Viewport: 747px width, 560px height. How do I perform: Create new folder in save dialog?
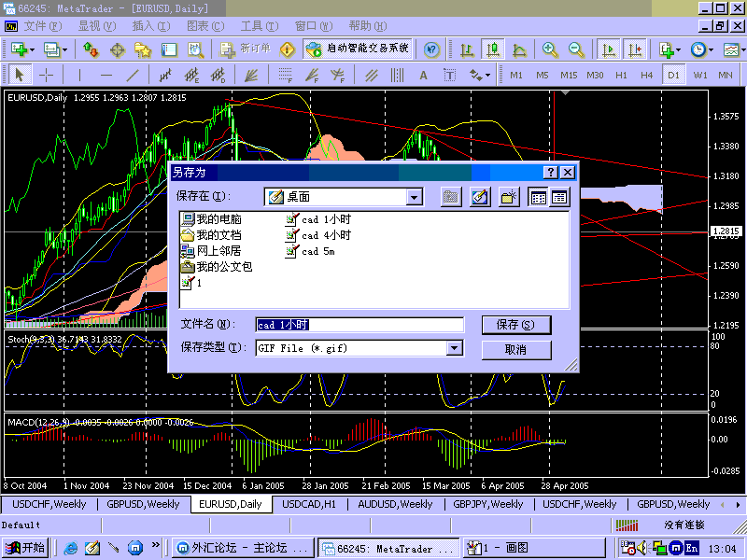[x=509, y=197]
